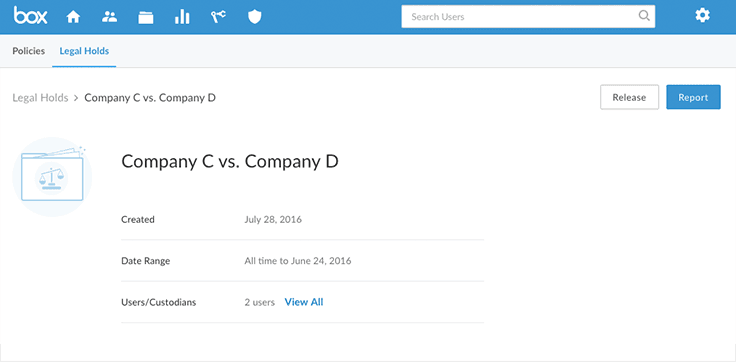The image size is (736, 364).
Task: Go to the Home icon
Action: [x=73, y=17]
